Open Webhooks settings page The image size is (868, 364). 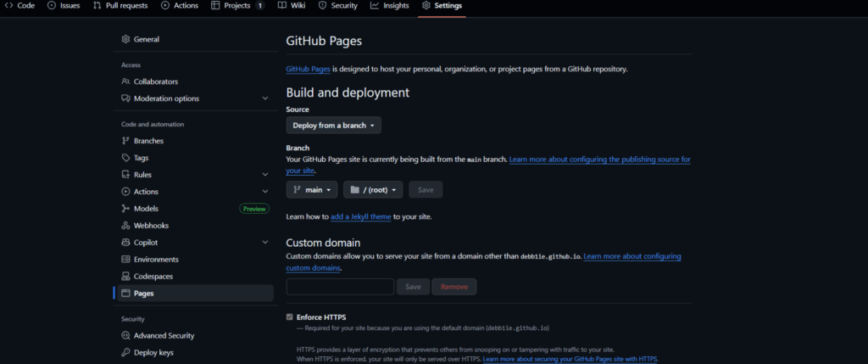pos(196,226)
